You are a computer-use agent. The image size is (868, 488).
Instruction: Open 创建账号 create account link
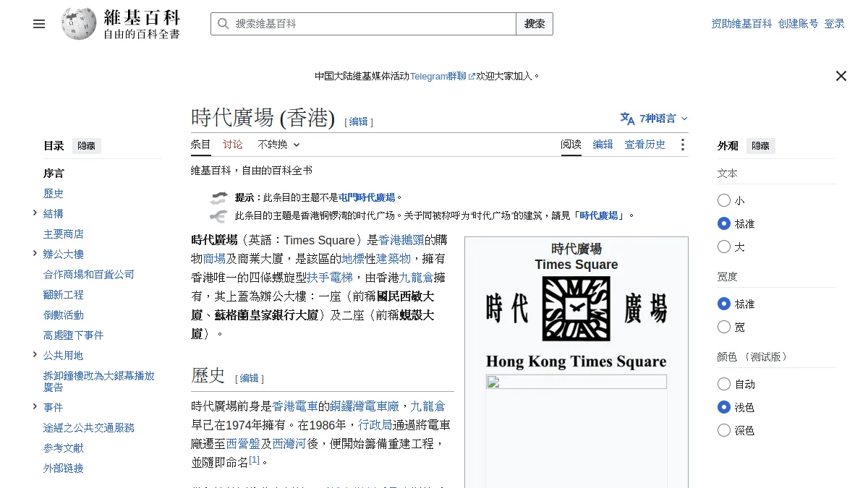[799, 24]
